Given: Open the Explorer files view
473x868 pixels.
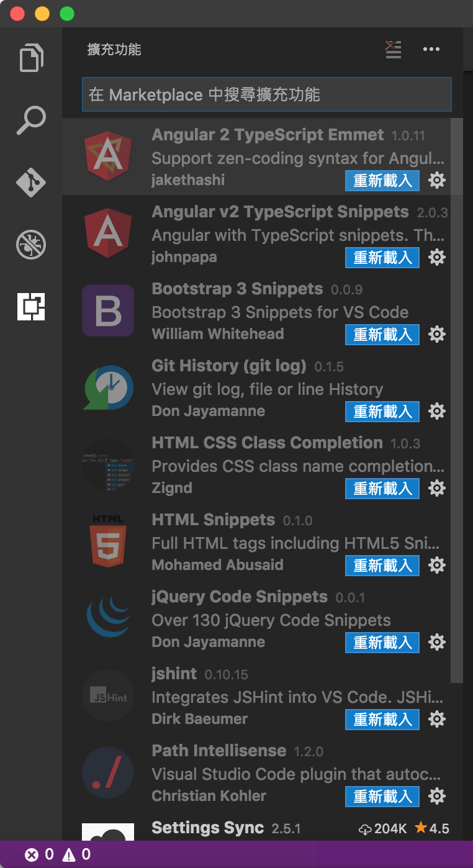Looking at the screenshot, I should tap(31, 58).
